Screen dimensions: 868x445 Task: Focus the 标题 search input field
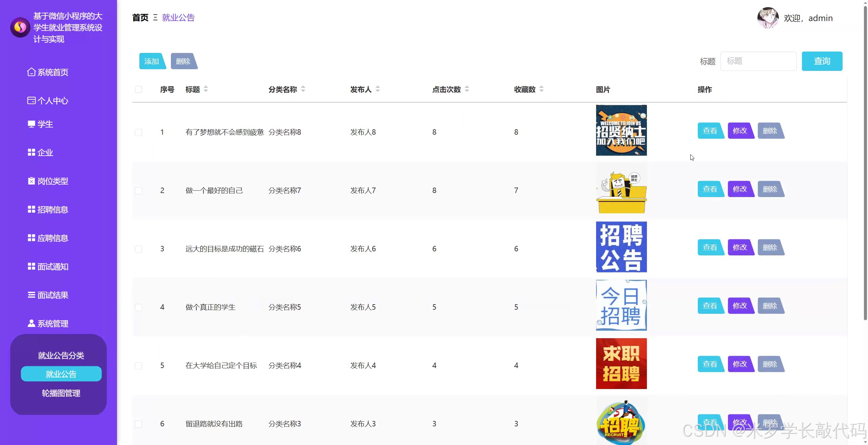(758, 61)
